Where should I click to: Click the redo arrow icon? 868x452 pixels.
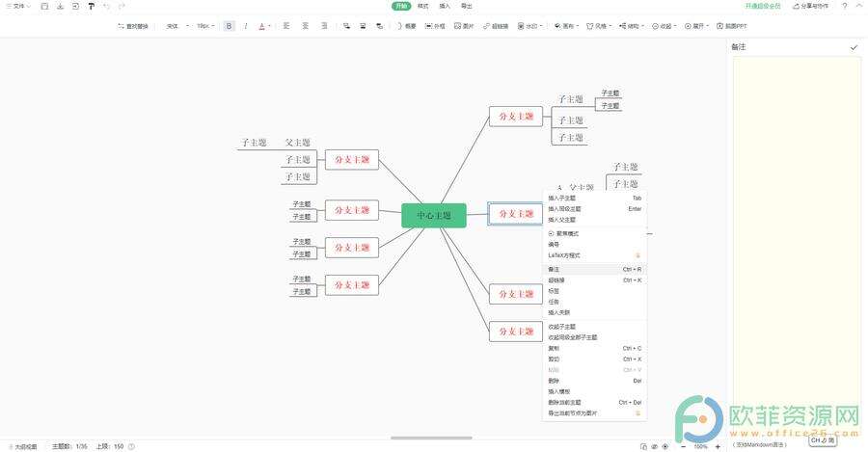[x=122, y=6]
